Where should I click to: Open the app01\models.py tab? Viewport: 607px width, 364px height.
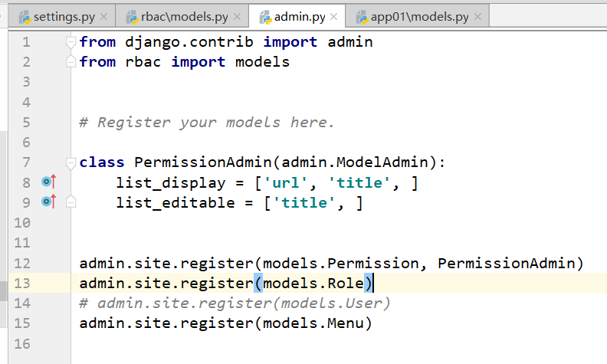pos(414,16)
